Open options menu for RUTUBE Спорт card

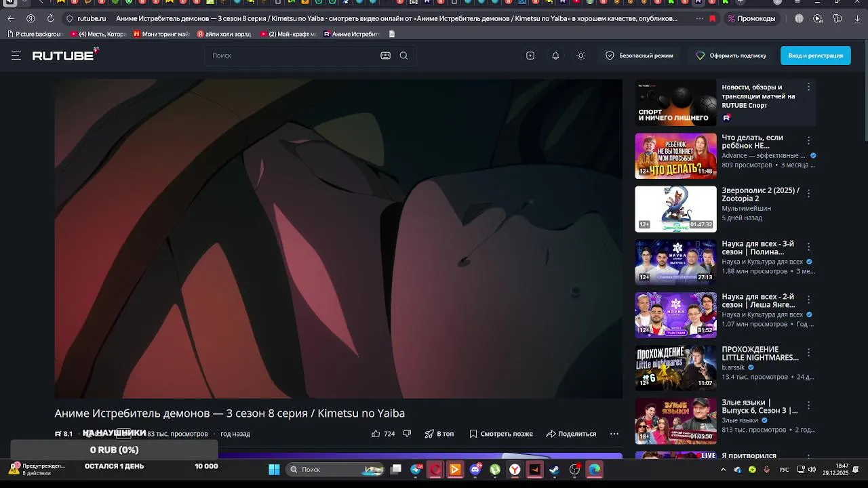point(808,87)
